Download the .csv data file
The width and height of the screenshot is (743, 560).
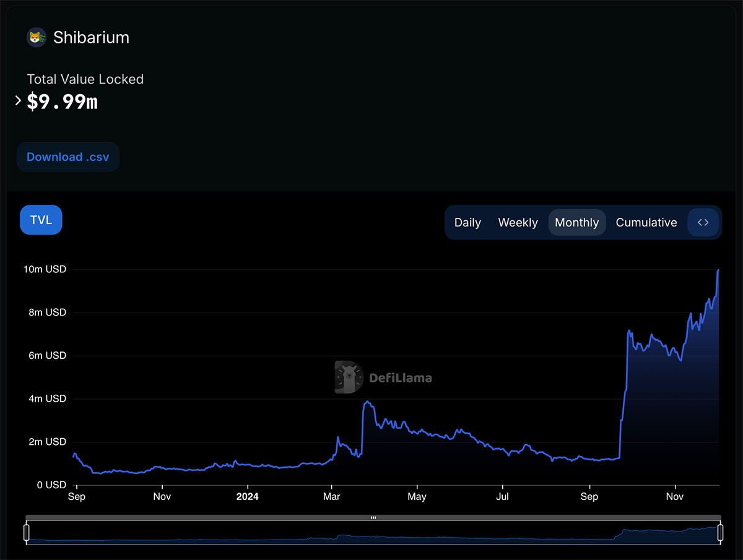pos(68,157)
